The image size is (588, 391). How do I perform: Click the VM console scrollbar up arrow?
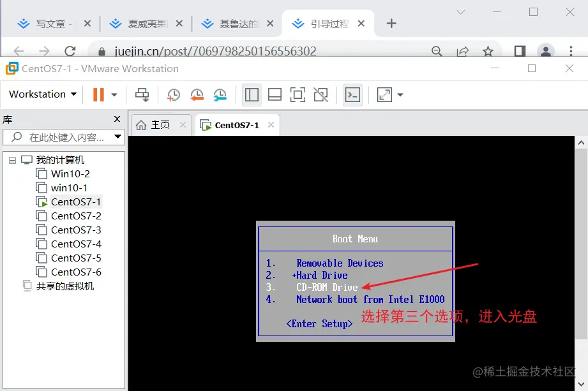[581, 142]
